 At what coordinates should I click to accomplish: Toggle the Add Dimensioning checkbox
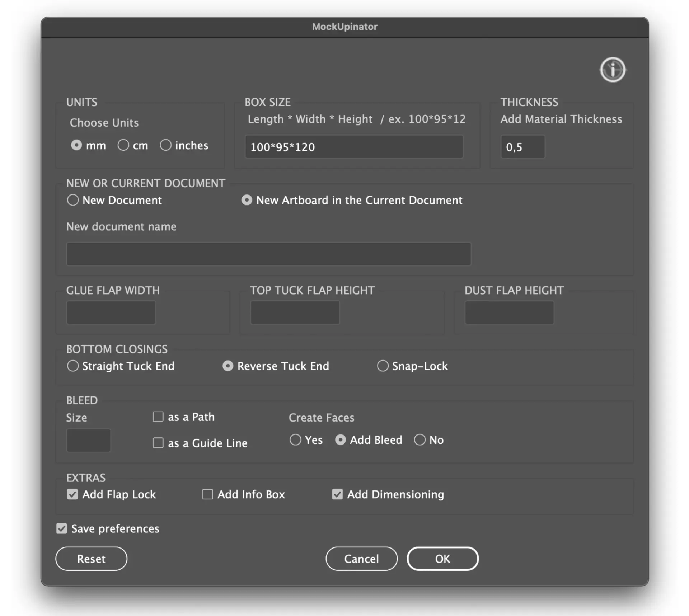pos(337,494)
